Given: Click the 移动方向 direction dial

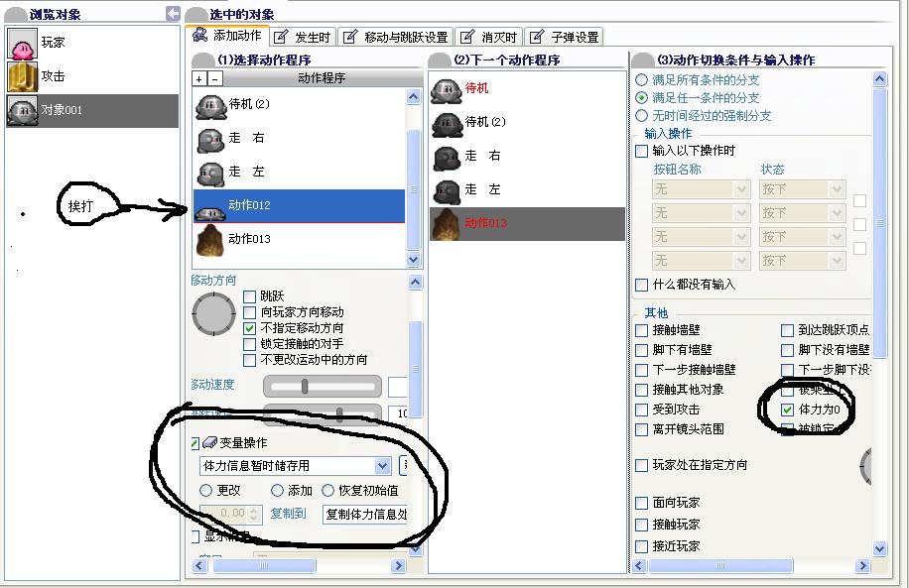Looking at the screenshot, I should point(214,313).
